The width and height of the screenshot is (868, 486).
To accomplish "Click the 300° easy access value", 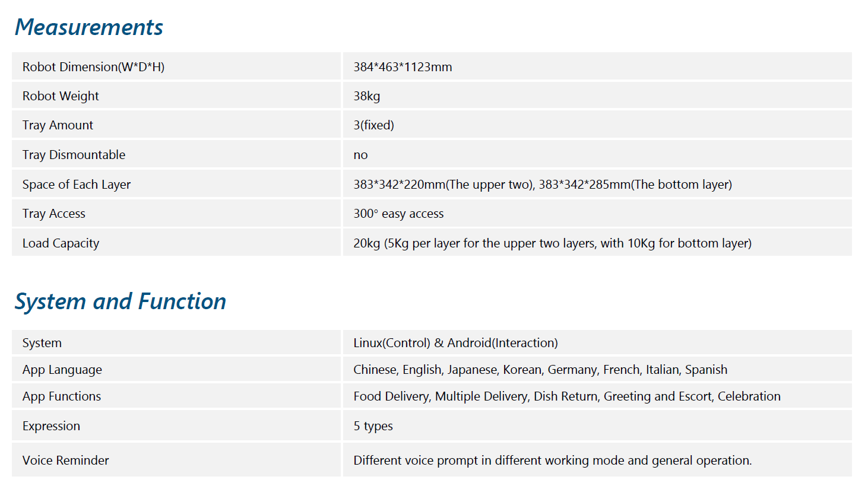I will [x=398, y=214].
